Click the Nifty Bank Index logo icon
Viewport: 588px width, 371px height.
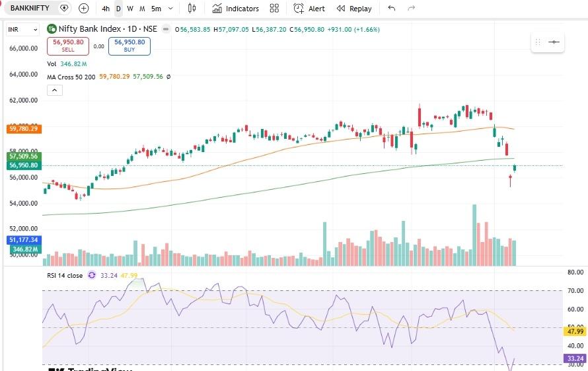click(52, 29)
